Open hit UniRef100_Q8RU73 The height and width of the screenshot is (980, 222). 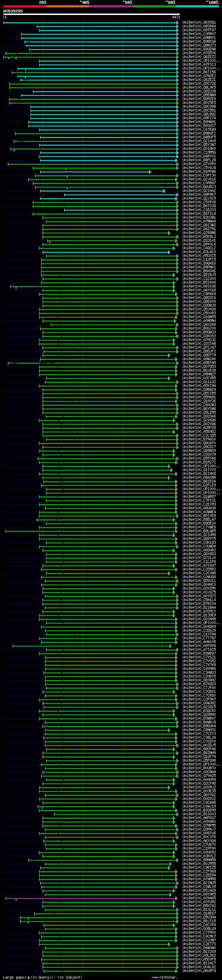(x=199, y=45)
